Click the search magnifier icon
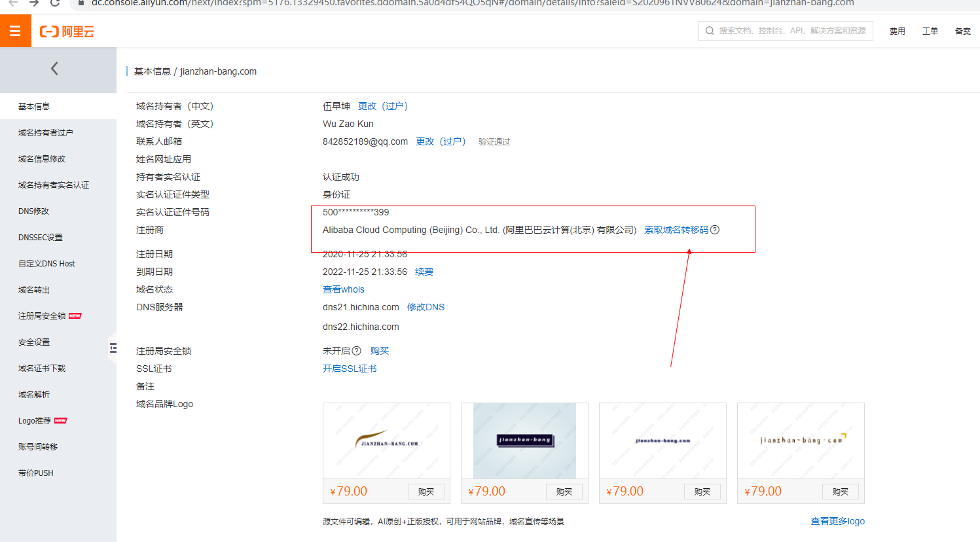 coord(710,31)
